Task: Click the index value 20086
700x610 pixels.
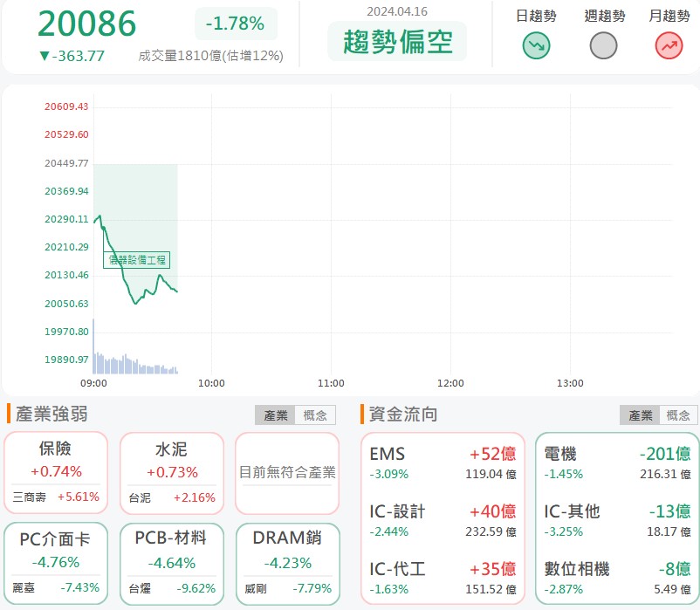Action: 86,24
